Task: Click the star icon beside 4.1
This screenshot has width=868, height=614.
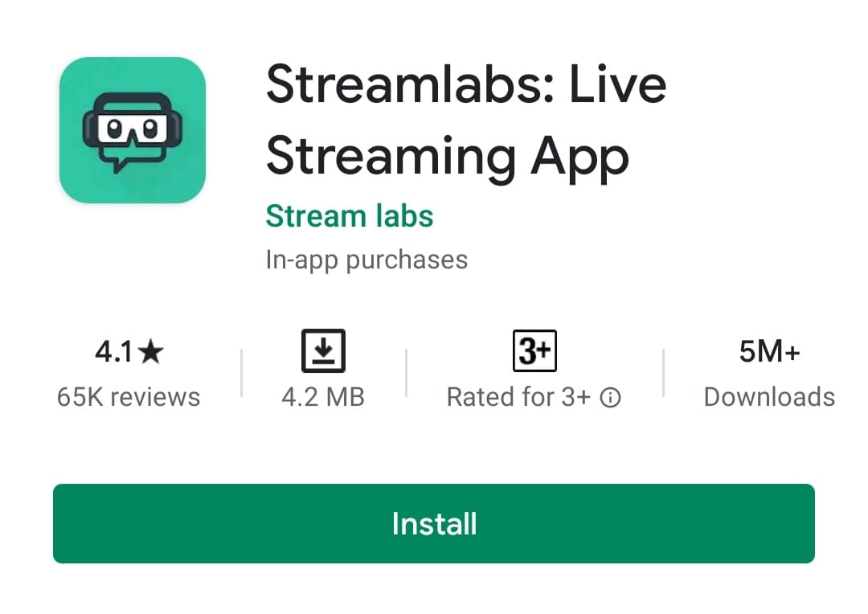Action: coord(151,352)
